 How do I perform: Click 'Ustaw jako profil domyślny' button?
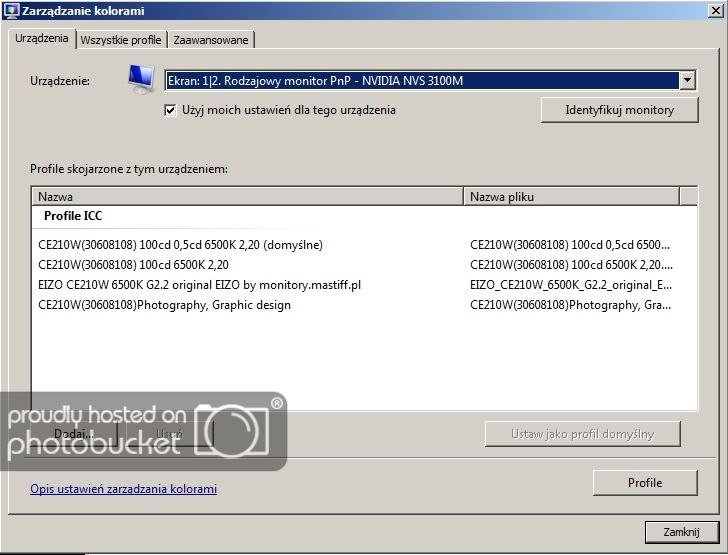(583, 434)
